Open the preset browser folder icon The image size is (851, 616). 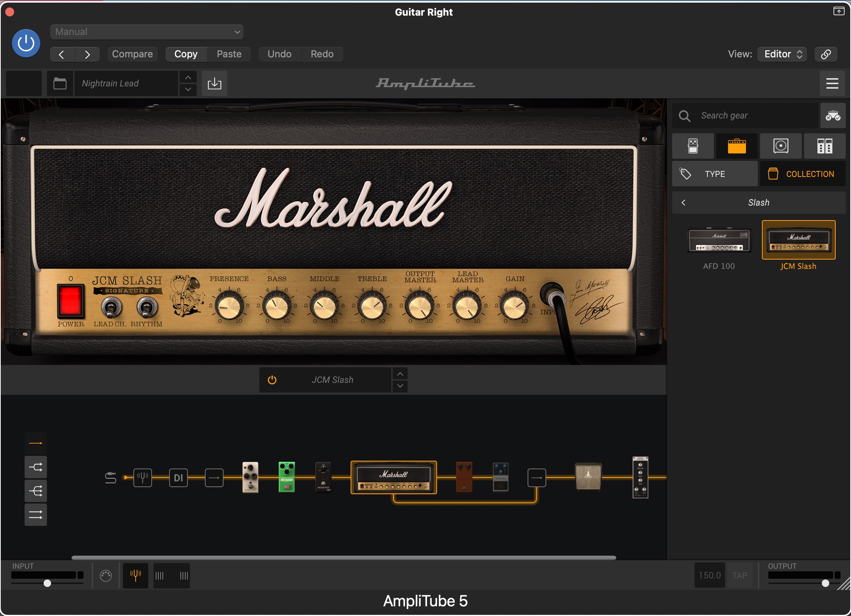[x=60, y=83]
